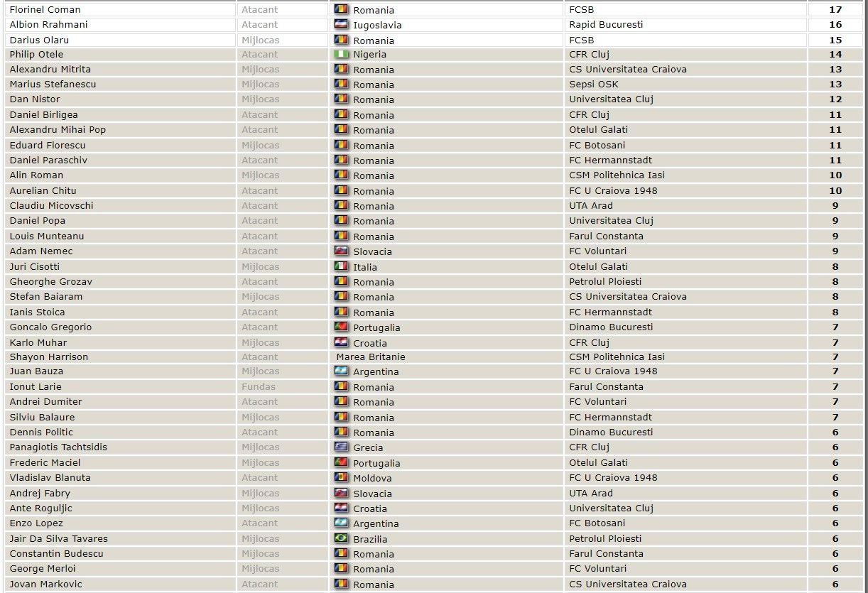This screenshot has width=868, height=593.
Task: Select player name Ianis Stoica
Action: pos(37,312)
